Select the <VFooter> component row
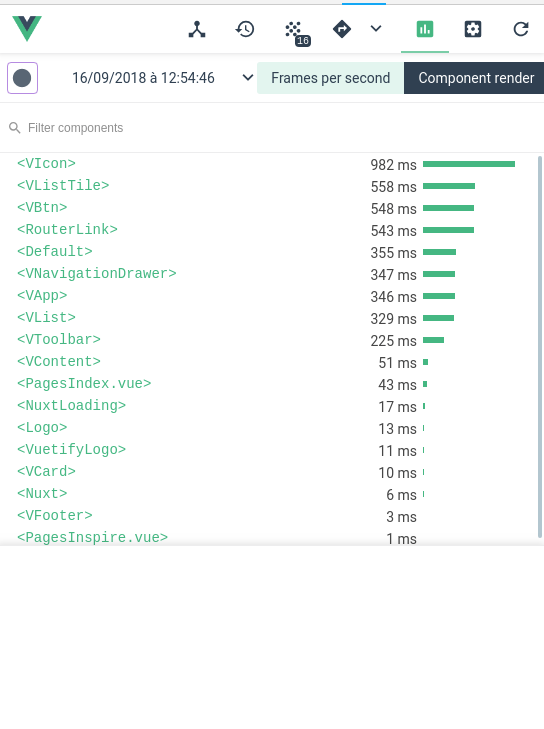 (x=269, y=516)
